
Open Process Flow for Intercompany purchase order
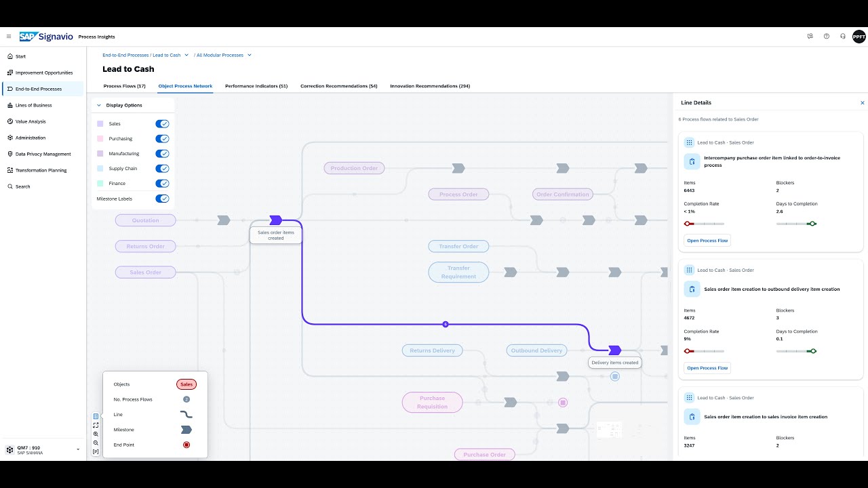pos(707,241)
